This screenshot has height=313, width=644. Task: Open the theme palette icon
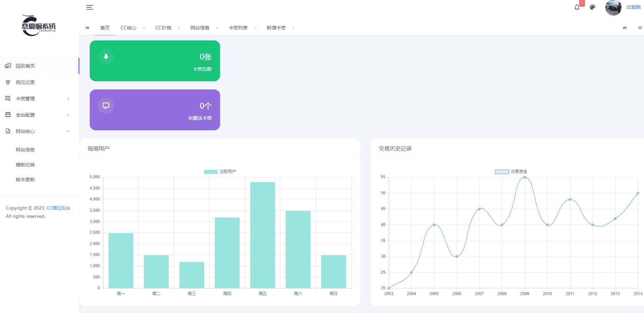pos(592,7)
